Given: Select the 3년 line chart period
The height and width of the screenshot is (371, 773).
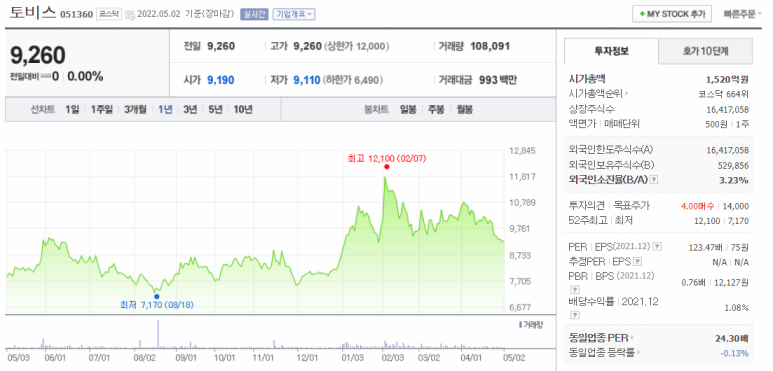Looking at the screenshot, I should [190, 109].
